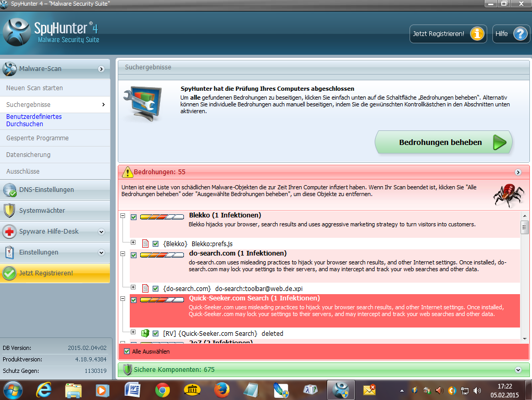Open Benutzerdefiniertes Durchsuchen
The image size is (532, 400).
55,120
